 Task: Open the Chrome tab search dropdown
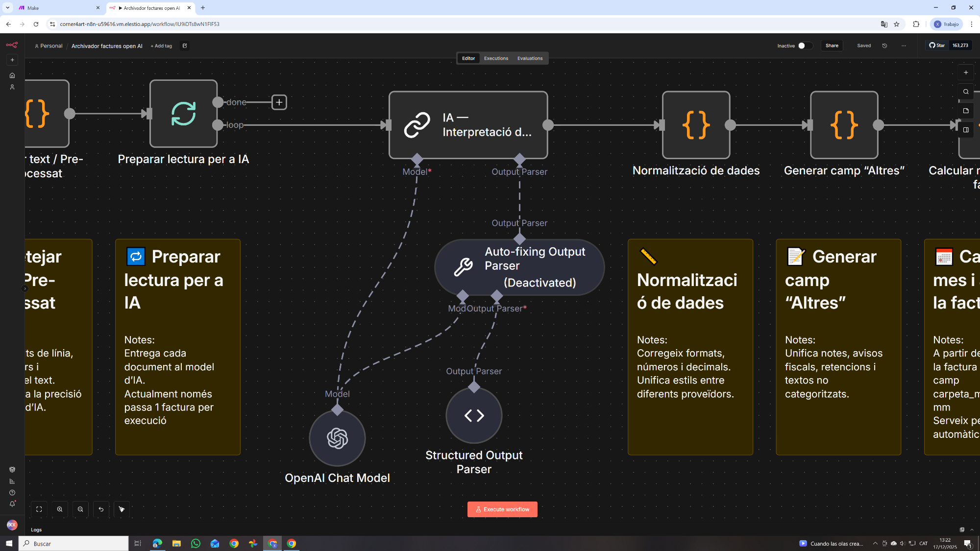7,8
